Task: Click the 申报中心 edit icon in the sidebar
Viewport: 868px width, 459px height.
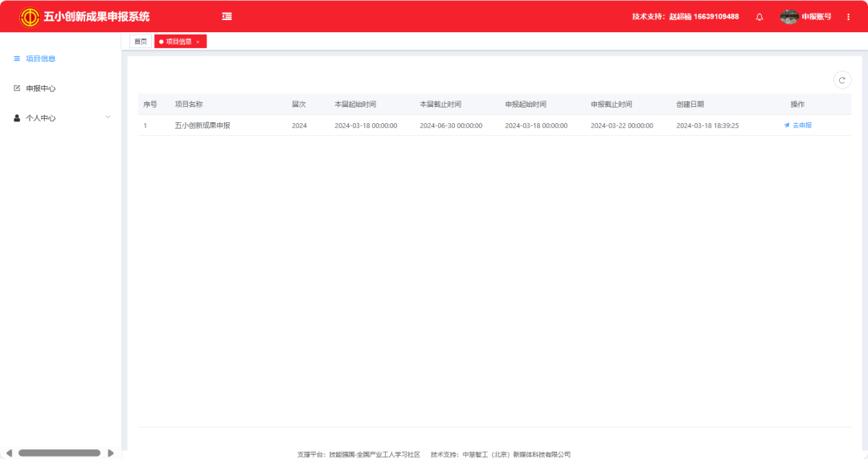Action: click(x=17, y=88)
